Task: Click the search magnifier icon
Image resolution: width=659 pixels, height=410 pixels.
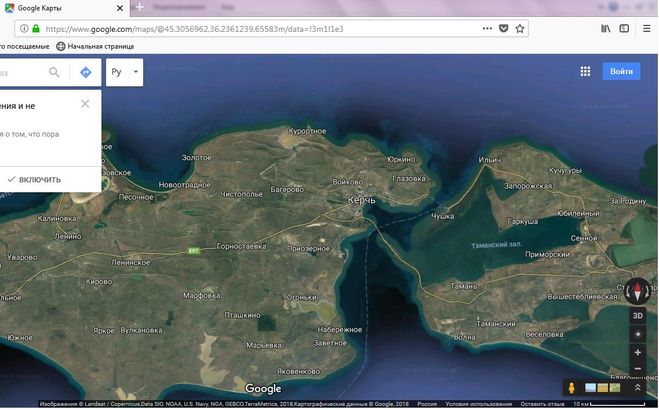Action: pos(54,72)
